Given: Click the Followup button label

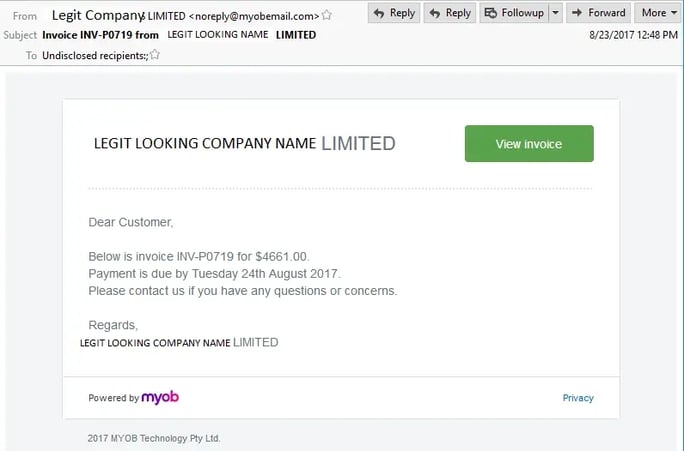Looking at the screenshot, I should coord(523,13).
